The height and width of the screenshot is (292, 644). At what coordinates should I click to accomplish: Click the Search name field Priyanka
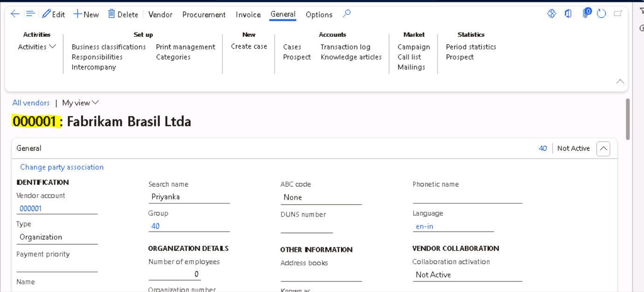[x=189, y=197]
